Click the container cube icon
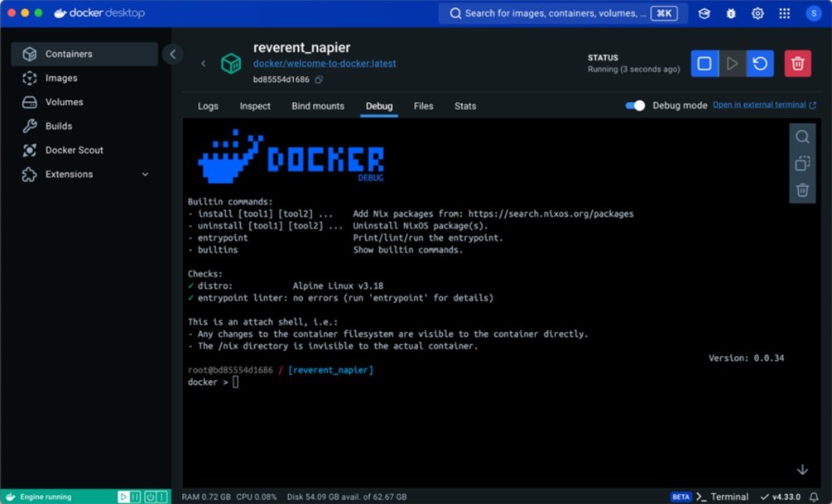 tap(231, 64)
